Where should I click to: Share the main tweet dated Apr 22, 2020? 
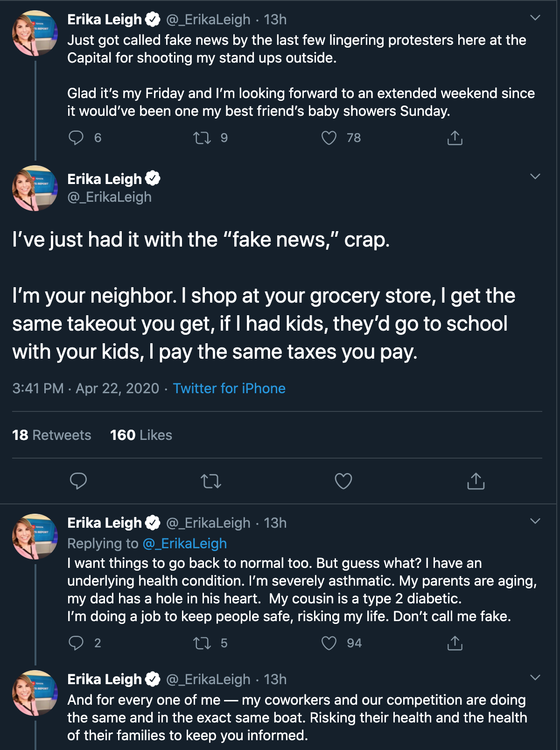pyautogui.click(x=476, y=481)
